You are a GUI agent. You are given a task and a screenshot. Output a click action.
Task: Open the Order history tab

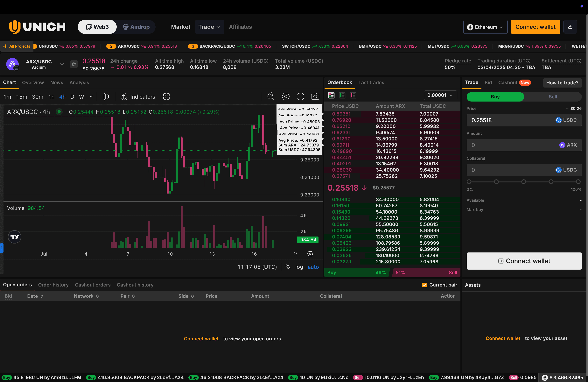(x=53, y=285)
